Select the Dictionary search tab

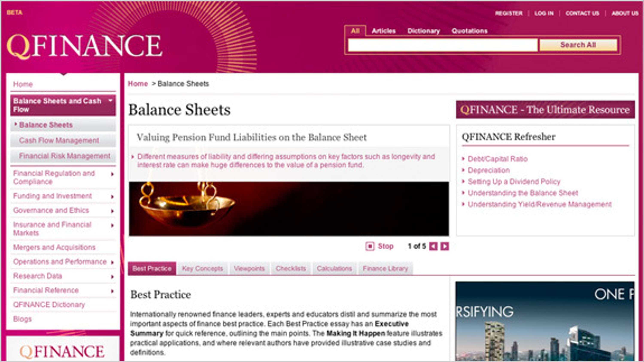coord(424,31)
